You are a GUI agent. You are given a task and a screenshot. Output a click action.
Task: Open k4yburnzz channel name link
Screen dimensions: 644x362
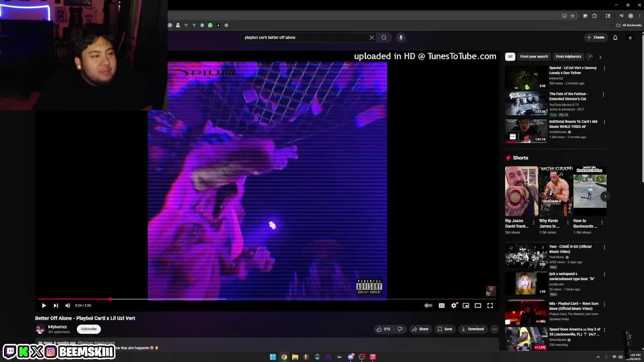(x=57, y=327)
